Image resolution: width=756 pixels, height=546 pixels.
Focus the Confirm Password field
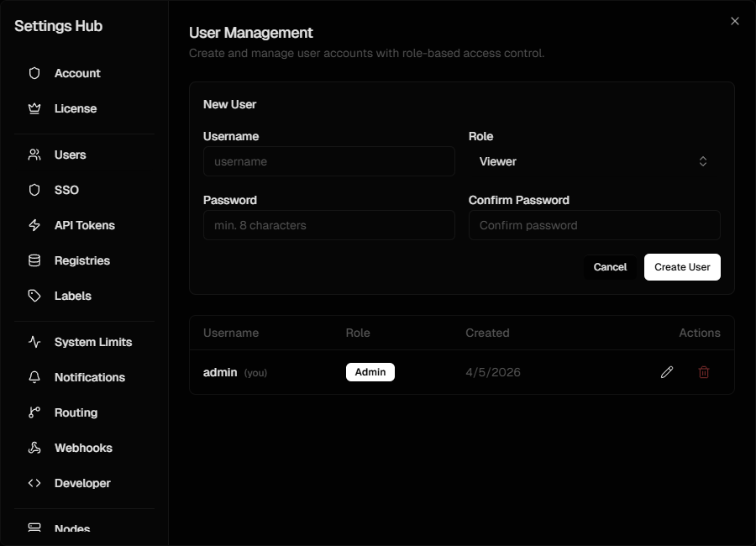[x=595, y=225]
